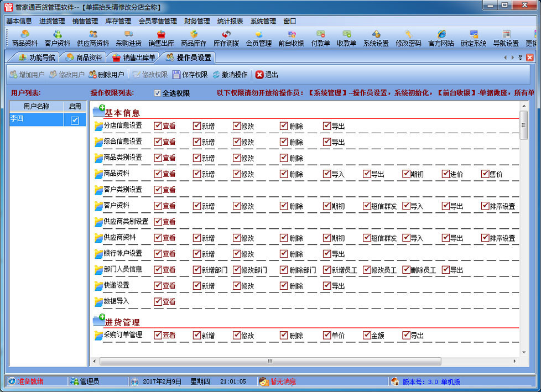The image size is (541, 392).
Task: Open 销售出库 from the toolbar
Action: pos(161,38)
